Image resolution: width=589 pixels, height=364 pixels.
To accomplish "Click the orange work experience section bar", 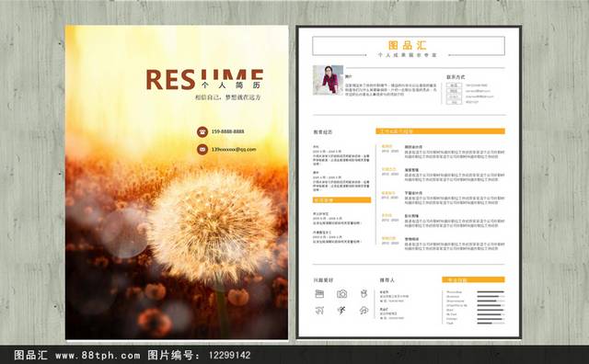I will 440,131.
